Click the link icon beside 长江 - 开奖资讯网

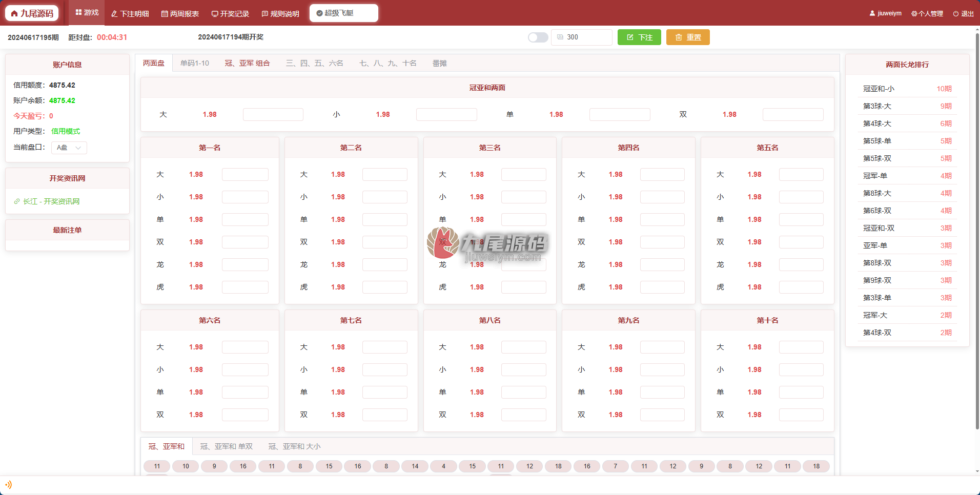(x=17, y=201)
